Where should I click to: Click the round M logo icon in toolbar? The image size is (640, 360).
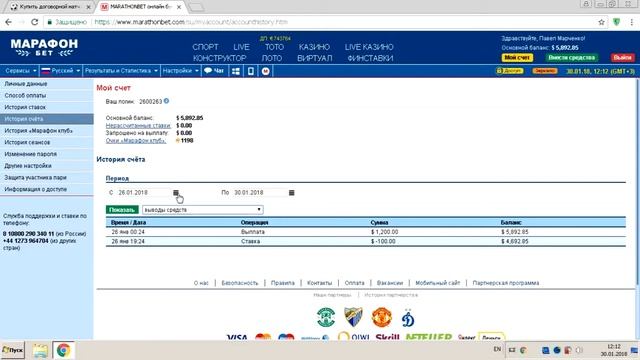pos(266,71)
